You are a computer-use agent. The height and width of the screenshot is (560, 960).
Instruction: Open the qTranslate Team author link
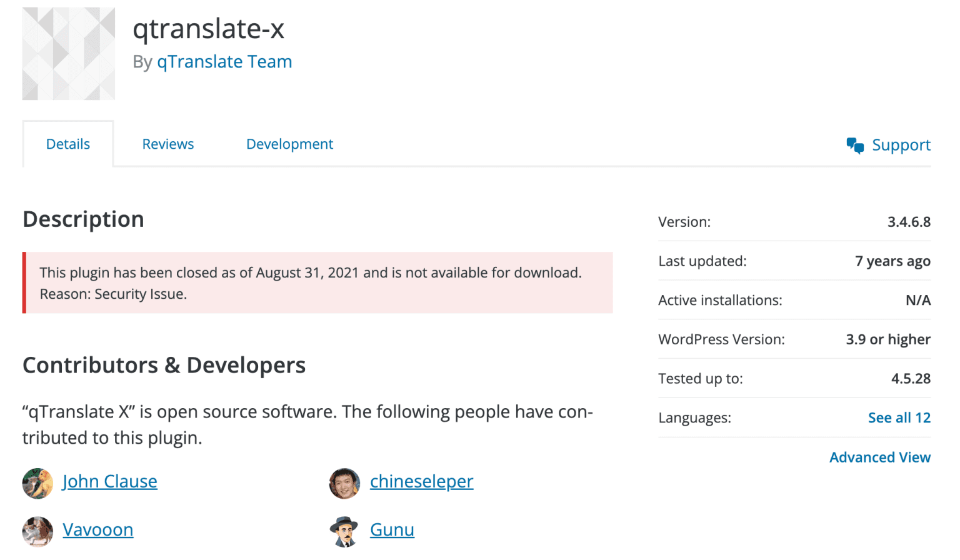pos(224,61)
